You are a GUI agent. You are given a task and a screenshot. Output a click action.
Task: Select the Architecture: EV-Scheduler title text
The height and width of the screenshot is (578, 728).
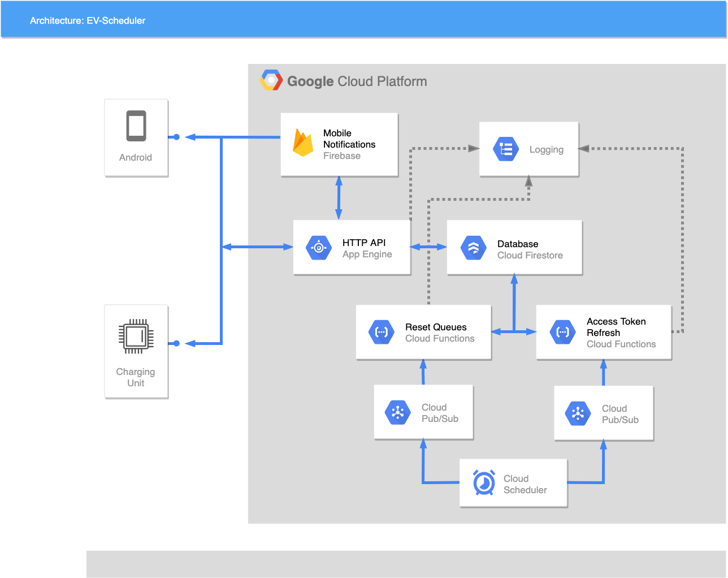coord(88,20)
